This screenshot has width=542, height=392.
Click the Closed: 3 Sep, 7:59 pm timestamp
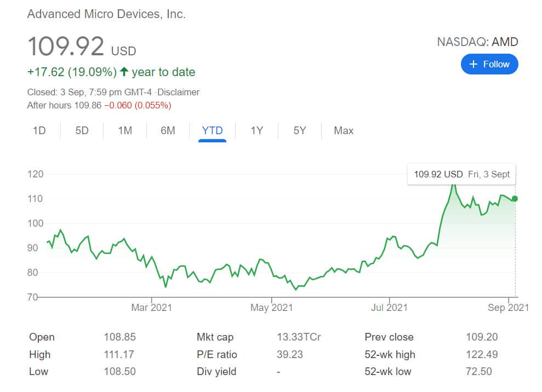click(89, 92)
